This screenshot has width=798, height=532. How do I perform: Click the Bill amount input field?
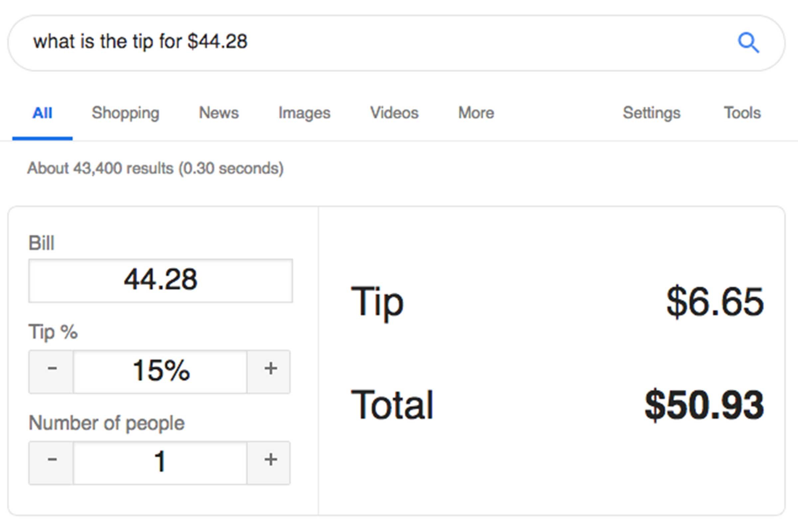pos(161,281)
